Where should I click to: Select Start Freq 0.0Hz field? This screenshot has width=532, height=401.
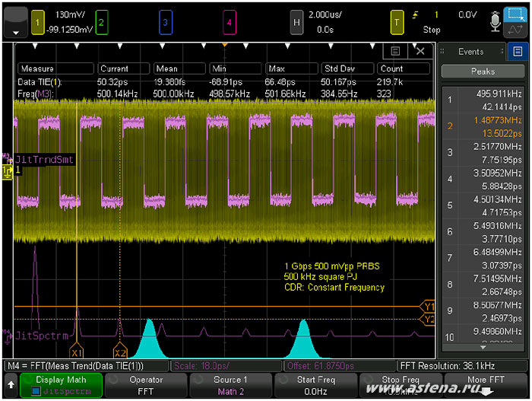point(315,385)
